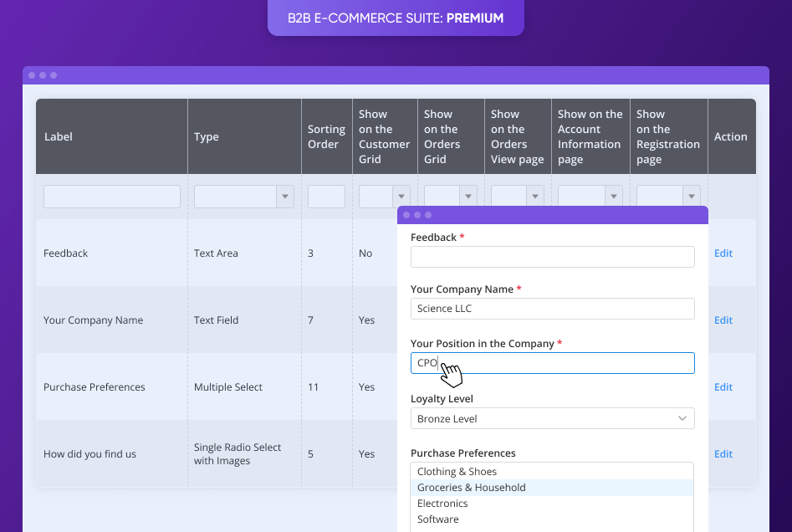Select Electronics in the Purchase Preferences list

point(552,503)
